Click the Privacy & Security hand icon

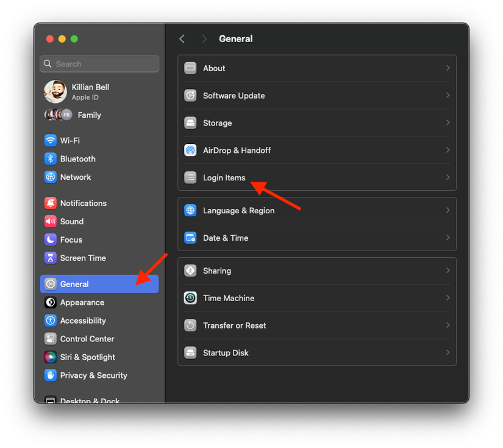pyautogui.click(x=50, y=375)
